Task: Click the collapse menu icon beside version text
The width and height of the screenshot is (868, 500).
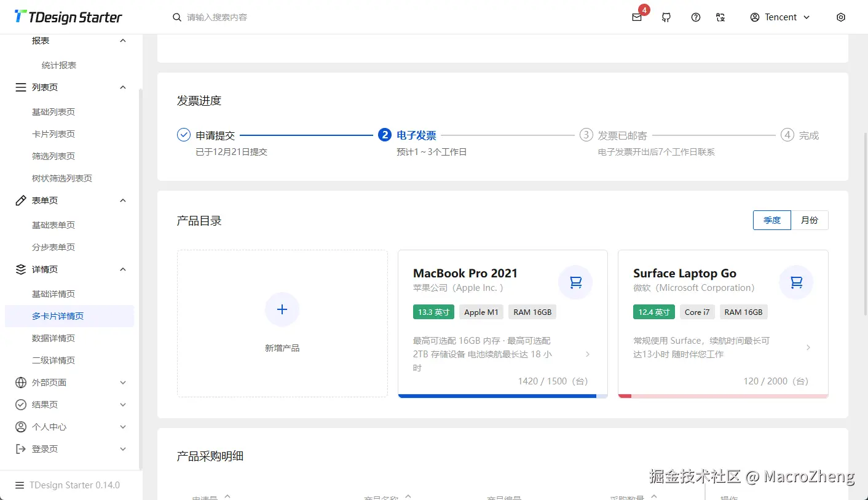Action: tap(20, 485)
